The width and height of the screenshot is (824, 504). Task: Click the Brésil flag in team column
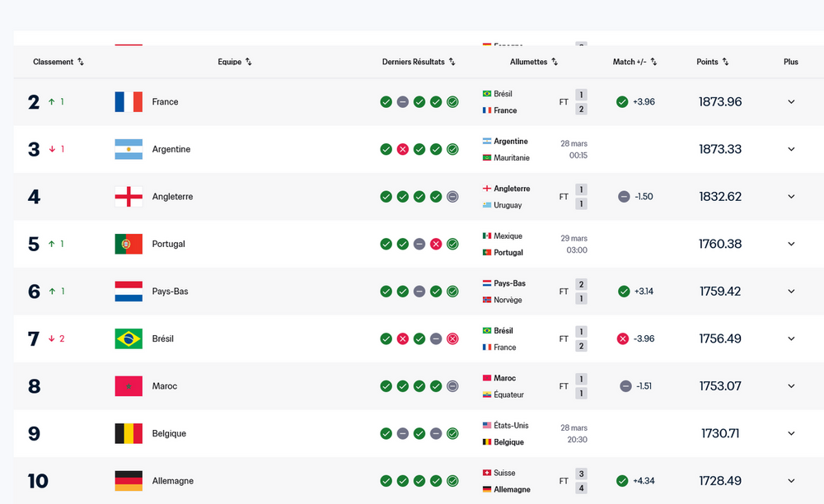coord(129,338)
